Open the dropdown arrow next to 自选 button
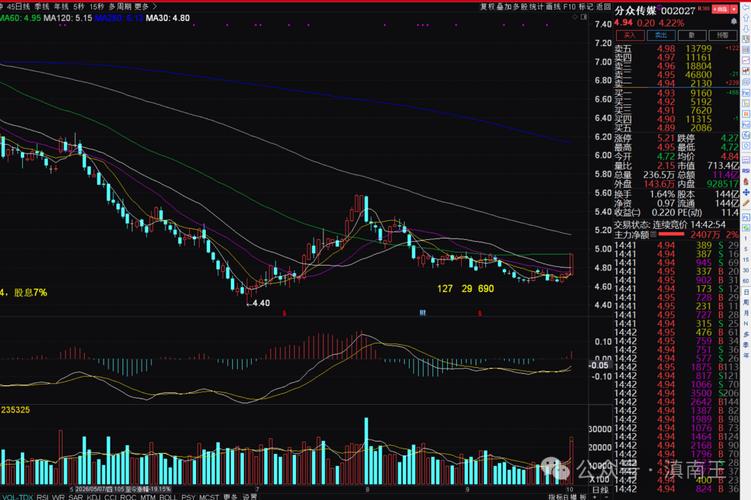Viewport: 751px width, 500px height. pyautogui.click(x=734, y=9)
